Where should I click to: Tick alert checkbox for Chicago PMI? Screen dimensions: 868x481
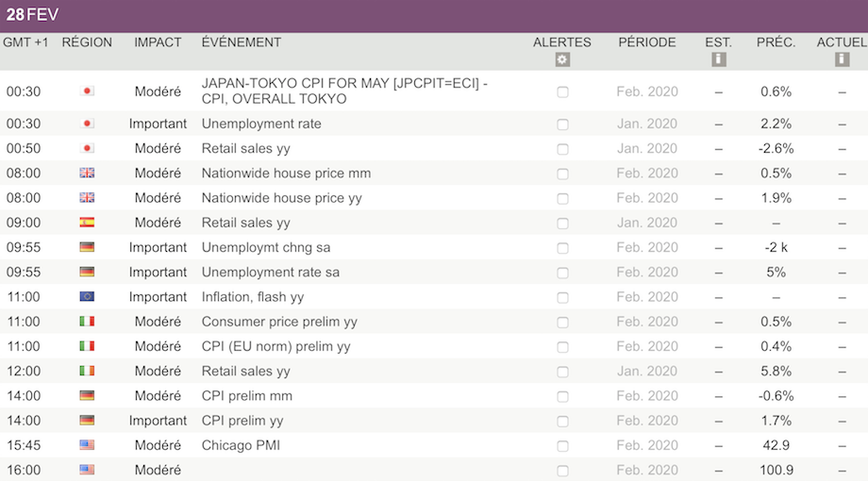tap(562, 446)
